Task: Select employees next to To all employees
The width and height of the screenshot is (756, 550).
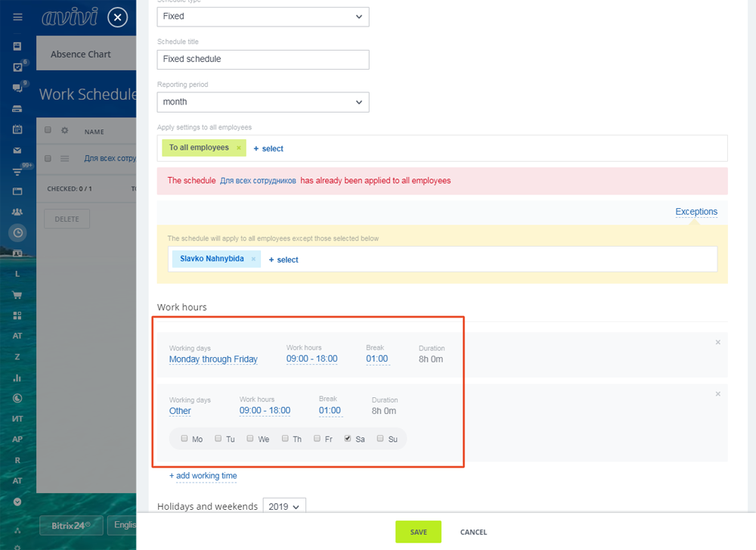Action: point(268,148)
